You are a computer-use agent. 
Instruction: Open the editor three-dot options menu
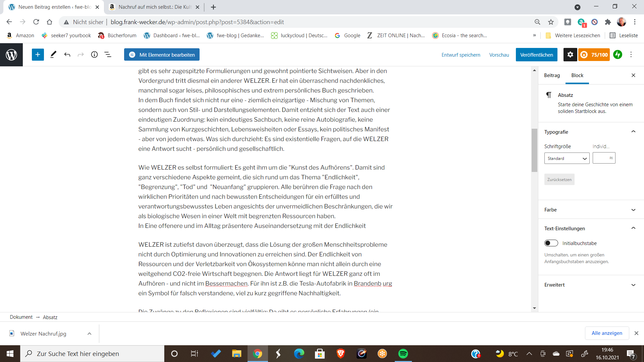tap(631, 55)
